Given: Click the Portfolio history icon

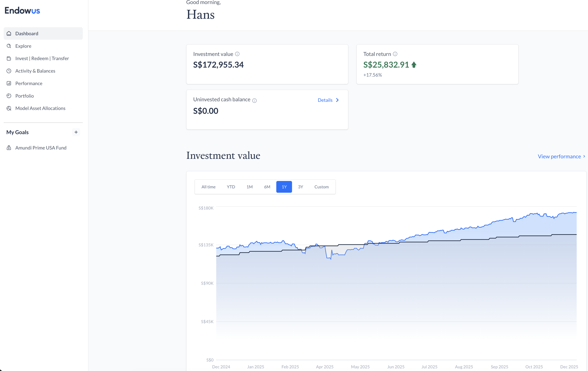Looking at the screenshot, I should (x=9, y=96).
